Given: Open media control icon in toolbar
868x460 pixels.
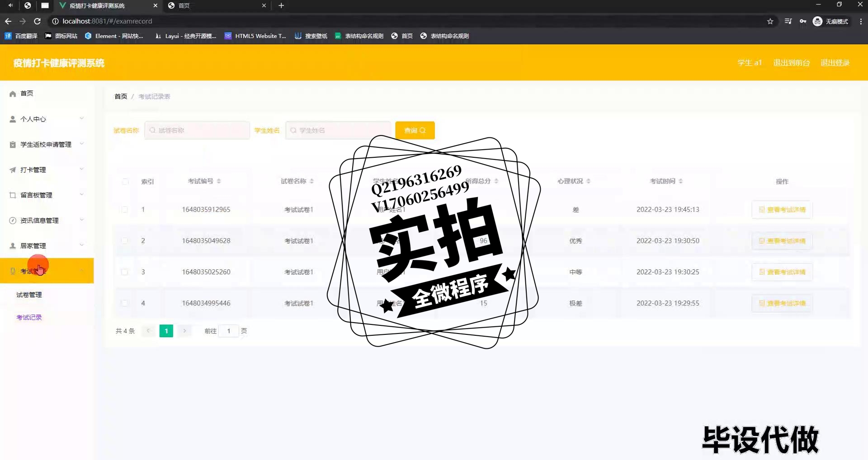Looking at the screenshot, I should 788,21.
